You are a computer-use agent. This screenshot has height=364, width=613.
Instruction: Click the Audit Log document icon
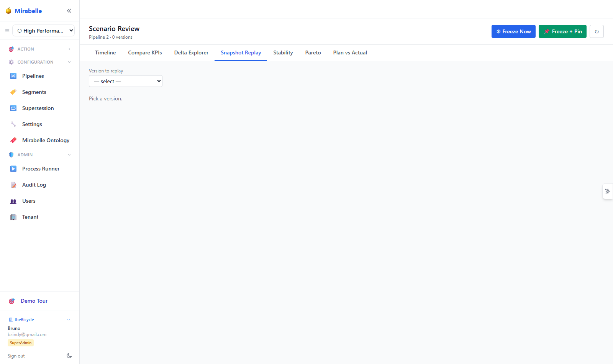(13, 185)
